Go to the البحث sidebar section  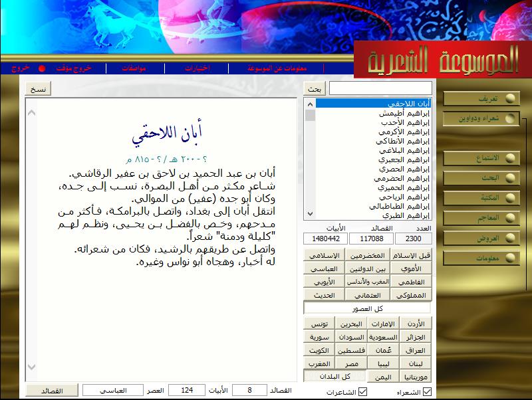click(x=481, y=178)
